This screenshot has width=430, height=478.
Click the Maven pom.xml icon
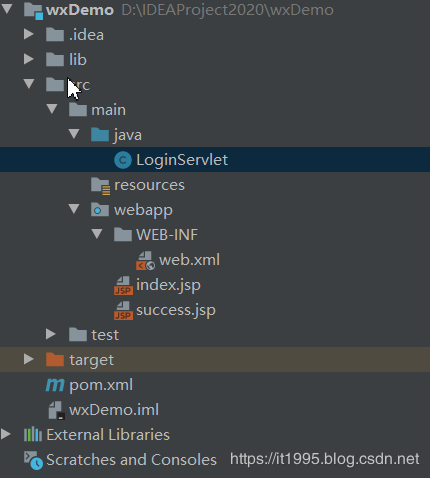(x=55, y=385)
